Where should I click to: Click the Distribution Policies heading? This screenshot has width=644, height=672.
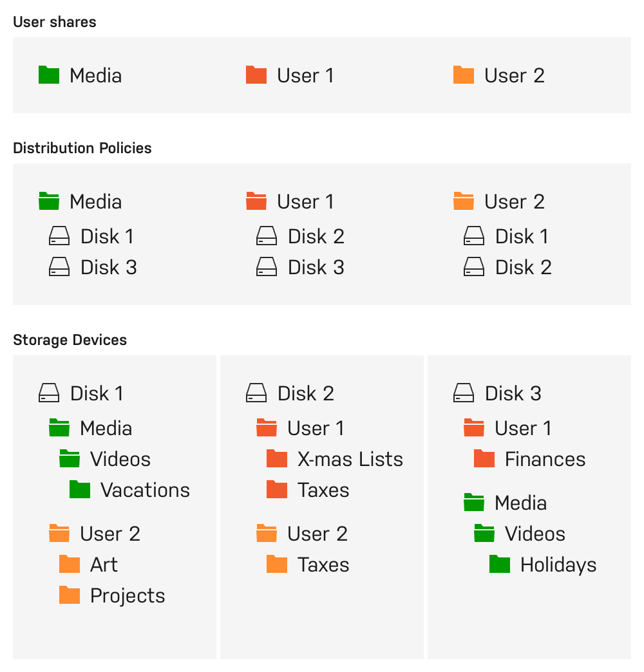click(82, 148)
